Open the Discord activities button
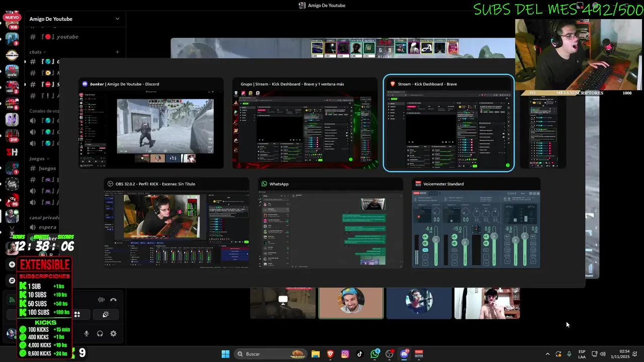Viewport: 644px width, 362px height. tap(77, 314)
